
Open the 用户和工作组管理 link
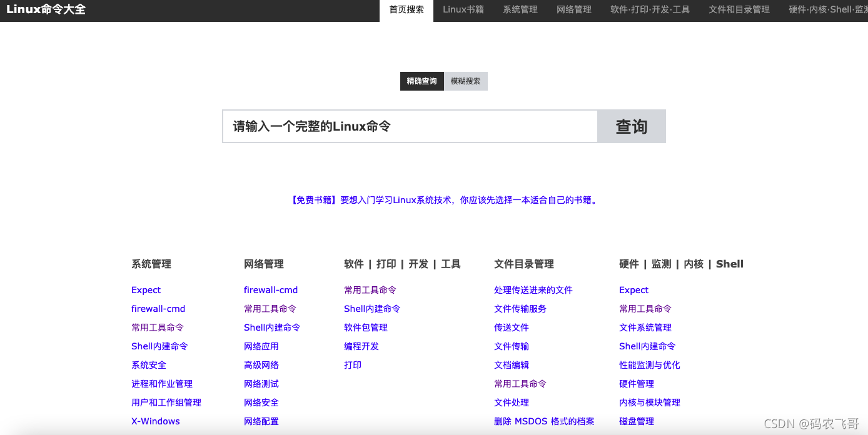pos(166,402)
